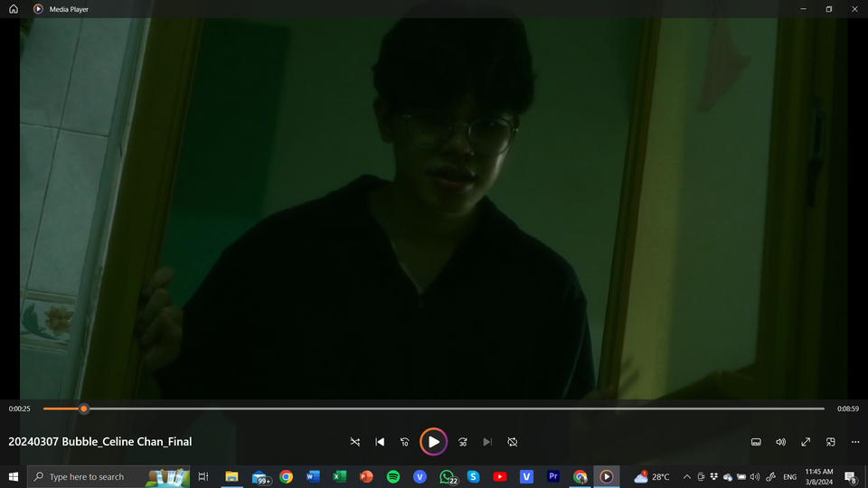Open the Dropbox tray icon
The height and width of the screenshot is (488, 868).
tap(714, 476)
